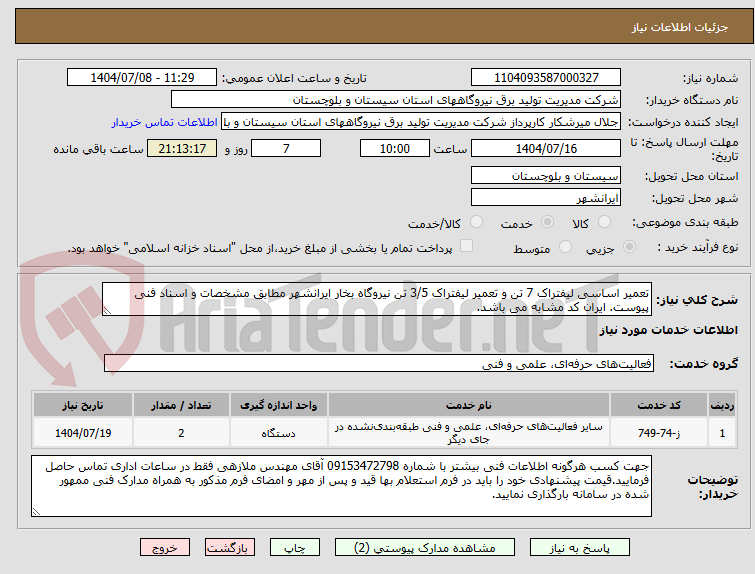Screen dimensions: 755x574
Task: Click the deadline date field 1404/07/16
Action: 546,148
